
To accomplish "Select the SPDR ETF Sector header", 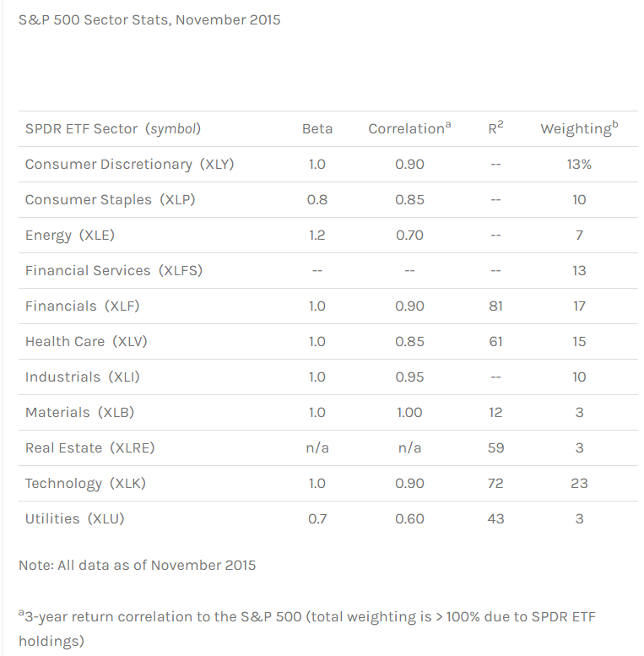I will [113, 129].
